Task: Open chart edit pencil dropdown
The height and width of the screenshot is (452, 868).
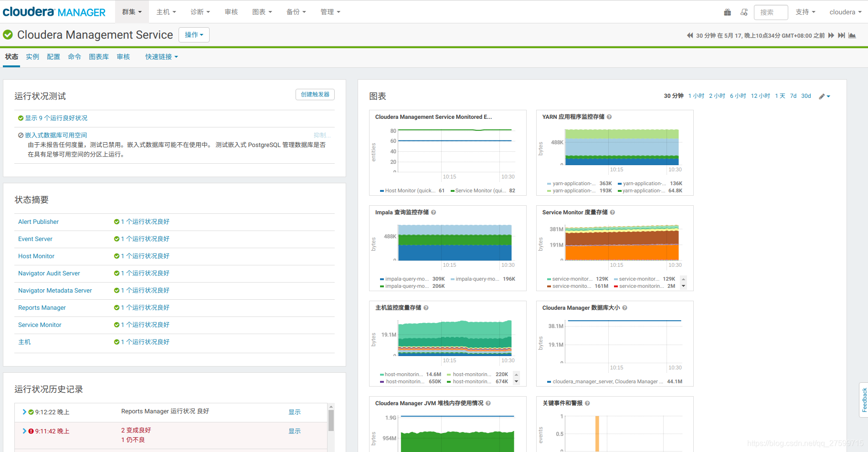Action: coord(825,96)
